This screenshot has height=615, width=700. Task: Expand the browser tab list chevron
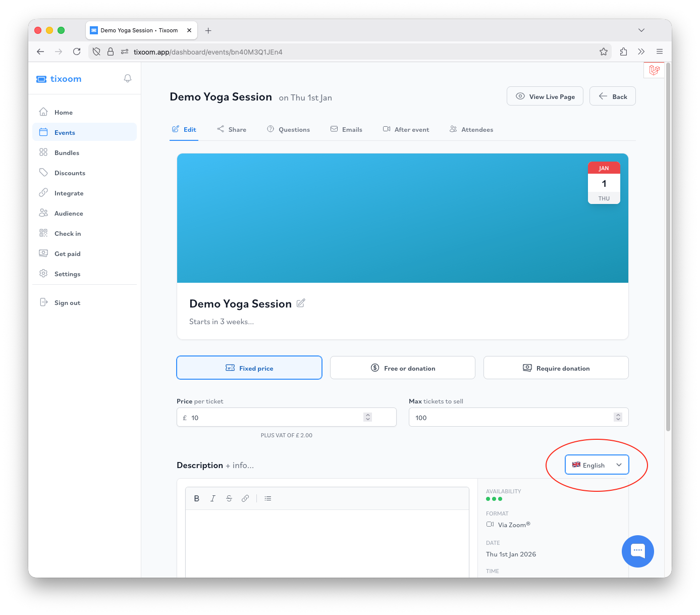[x=641, y=30]
